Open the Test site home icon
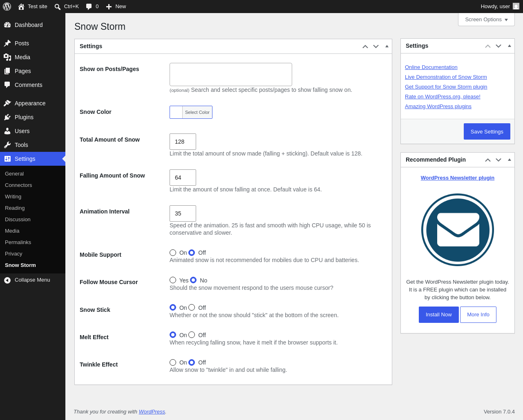The image size is (523, 420). (21, 7)
